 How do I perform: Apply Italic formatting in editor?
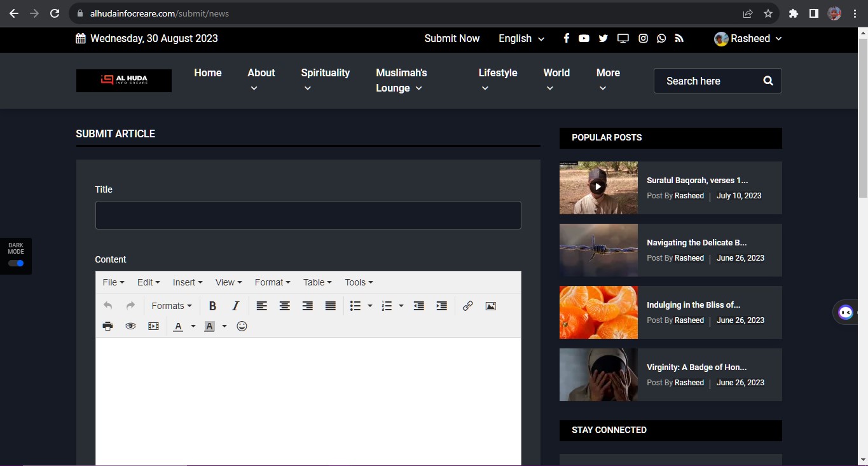[x=235, y=306]
